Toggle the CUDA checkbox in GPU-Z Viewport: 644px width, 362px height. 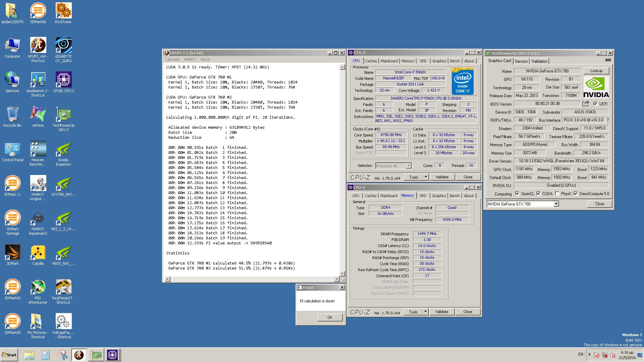[538, 194]
